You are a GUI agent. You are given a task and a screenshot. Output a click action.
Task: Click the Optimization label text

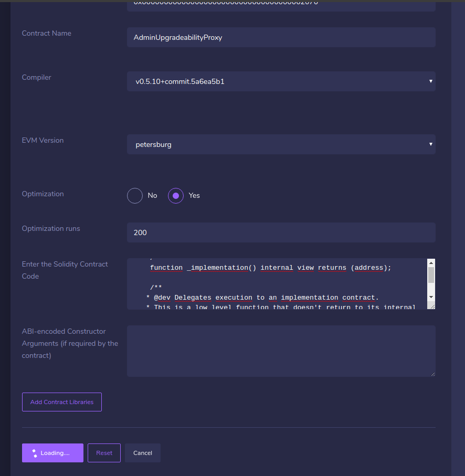click(x=43, y=194)
